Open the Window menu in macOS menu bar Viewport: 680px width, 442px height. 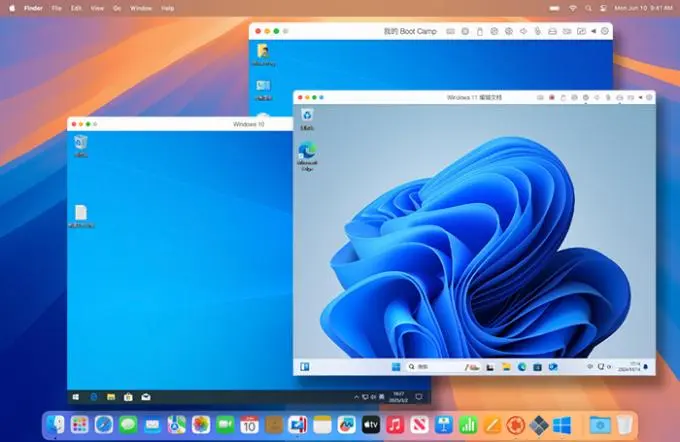[x=141, y=8]
